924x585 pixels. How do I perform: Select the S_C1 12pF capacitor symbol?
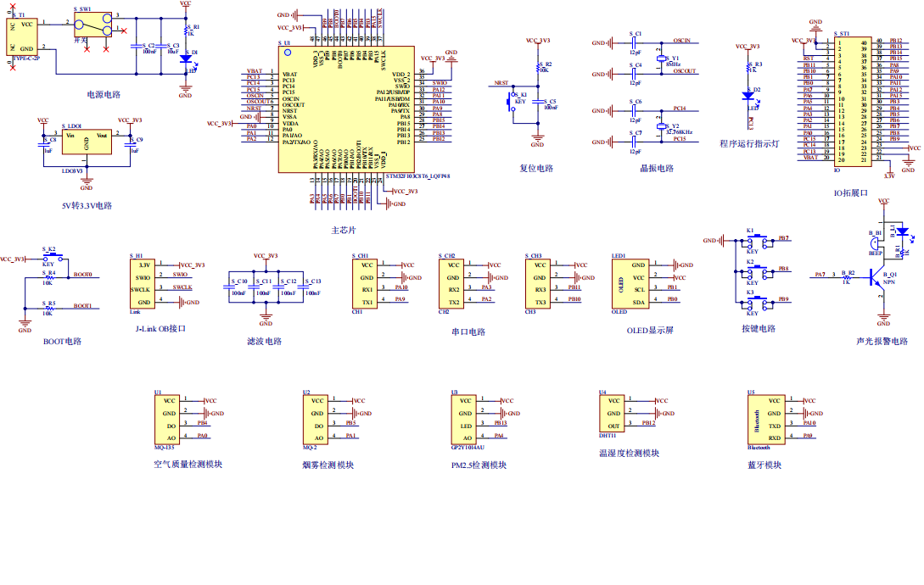click(634, 43)
